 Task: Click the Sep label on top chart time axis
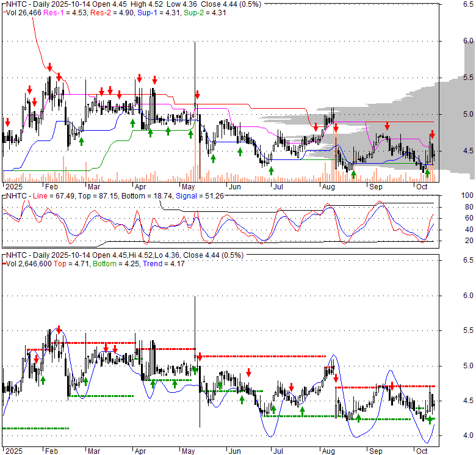(x=375, y=187)
